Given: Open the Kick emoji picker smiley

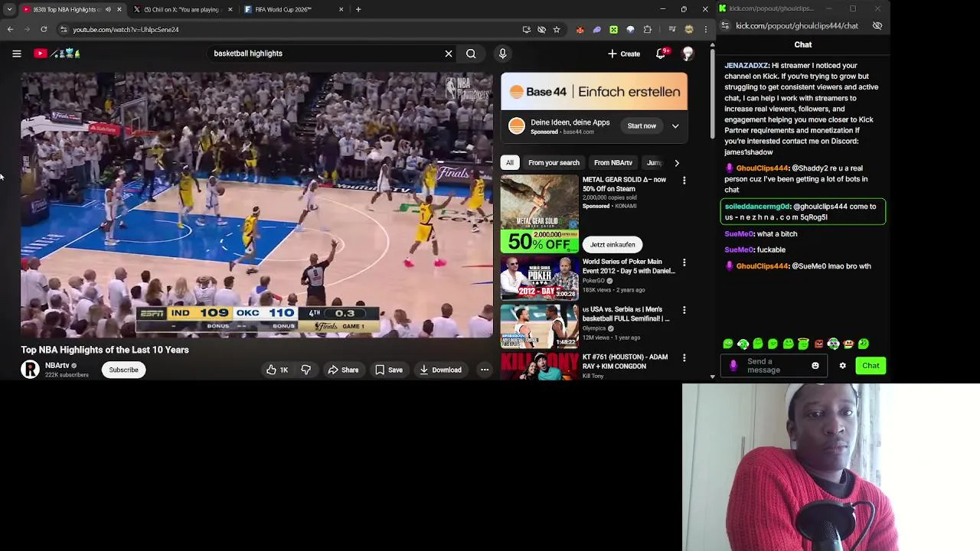Looking at the screenshot, I should click(x=815, y=366).
